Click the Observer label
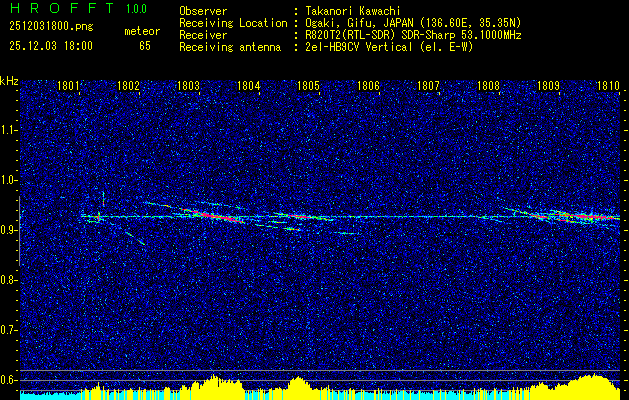Viewport: 629px width, 400px height. [203, 11]
